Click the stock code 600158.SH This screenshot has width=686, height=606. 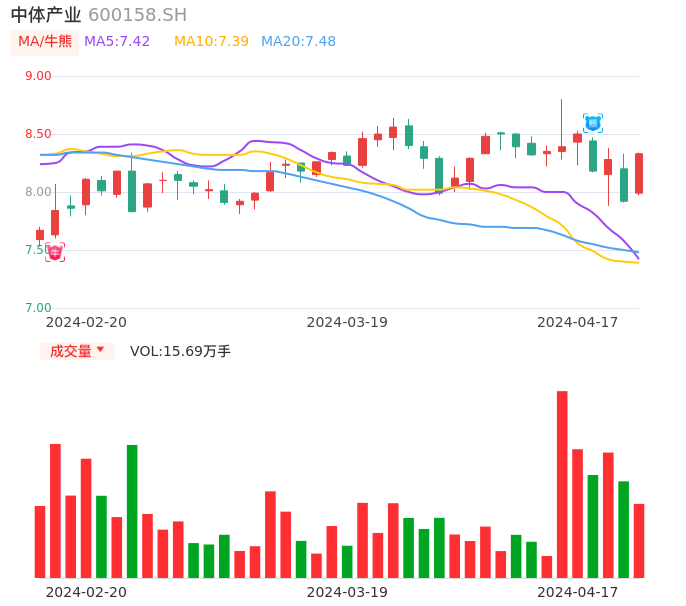pos(137,15)
